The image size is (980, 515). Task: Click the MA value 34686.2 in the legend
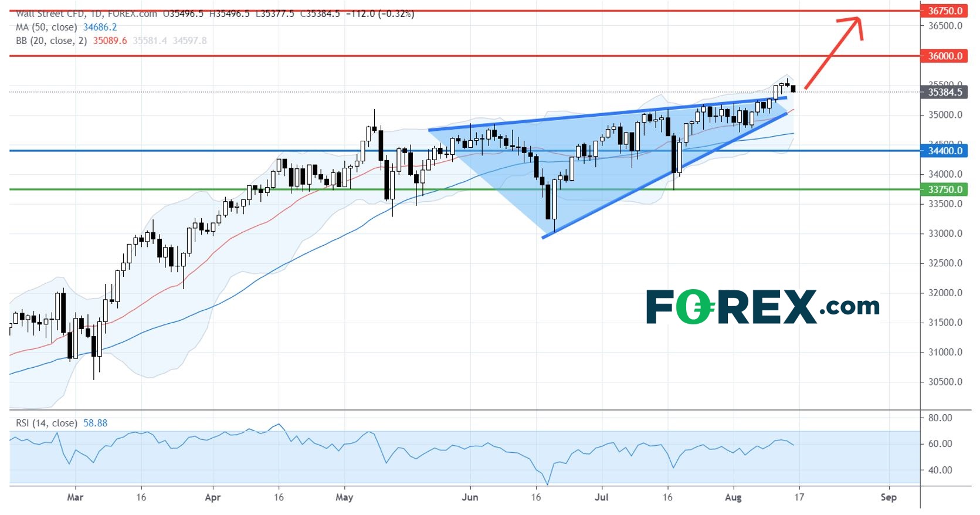click(x=100, y=27)
